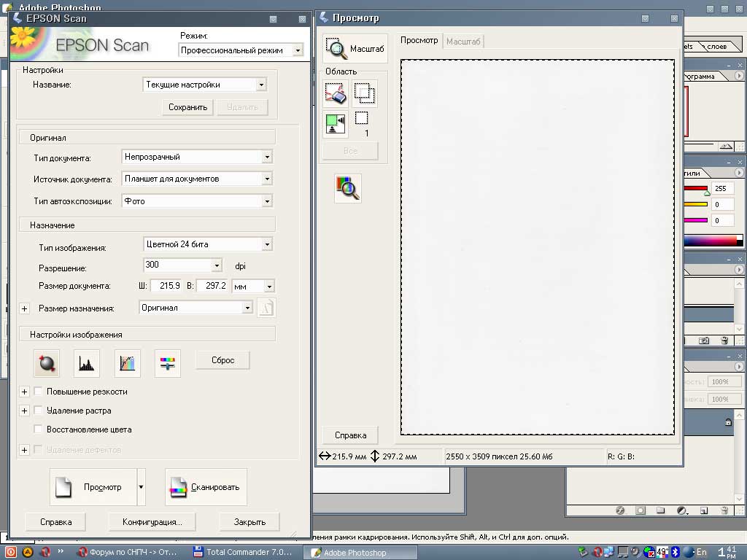Click the layer style icon in Photoshop panel
The height and width of the screenshot is (560, 747).
pyautogui.click(x=620, y=510)
